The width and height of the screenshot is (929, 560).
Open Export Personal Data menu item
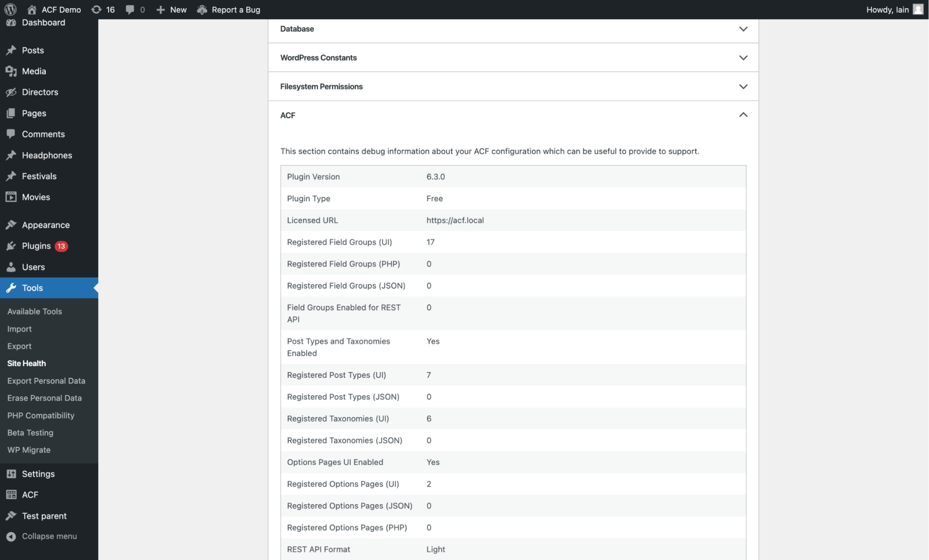point(46,381)
